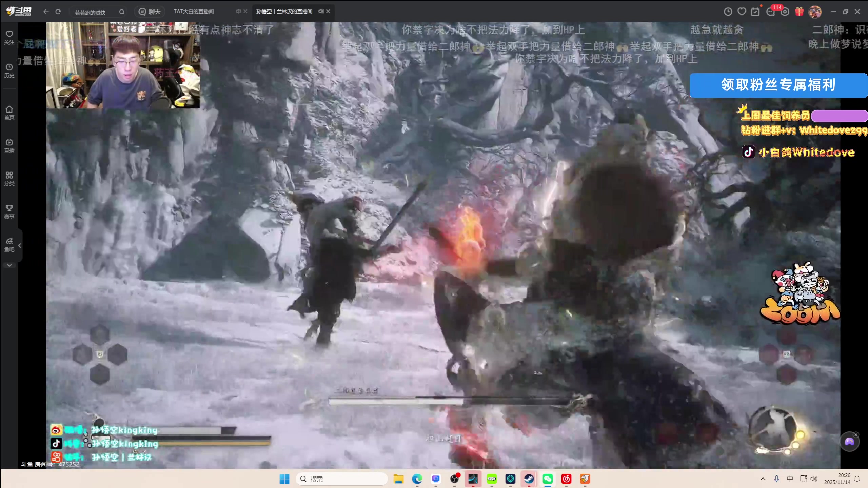Open the 聊天 chat tab
The height and width of the screenshot is (488, 868).
point(150,12)
